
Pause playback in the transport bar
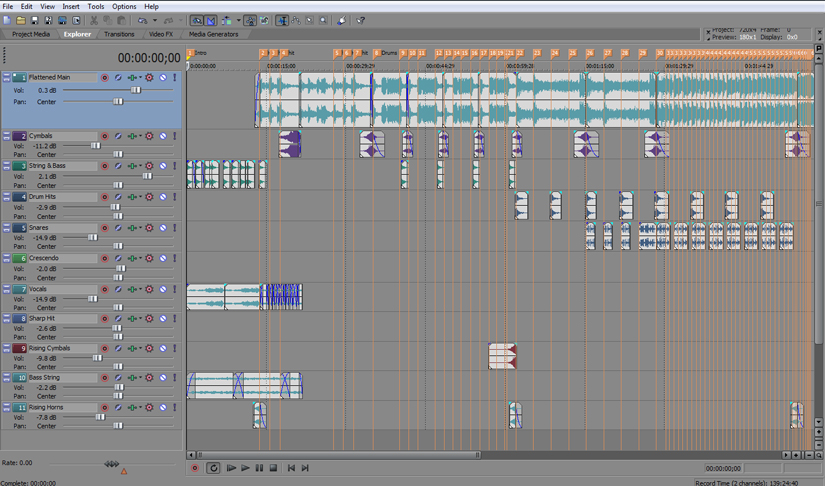[259, 468]
